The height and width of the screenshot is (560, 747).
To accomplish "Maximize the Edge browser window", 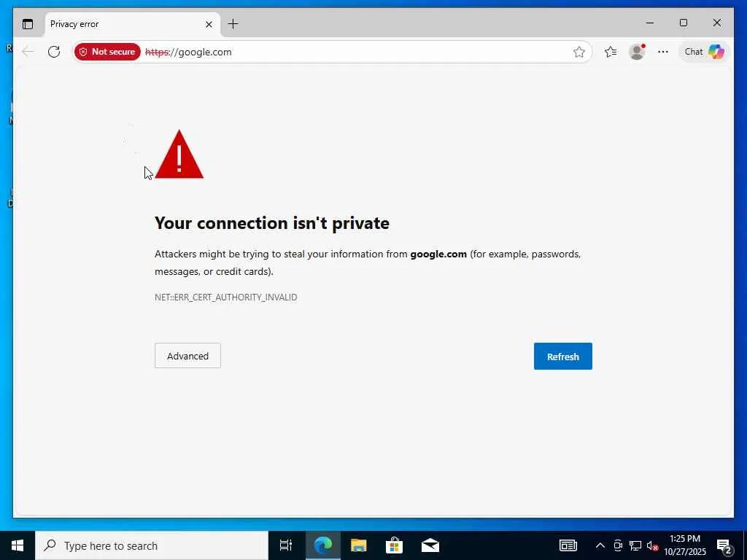I will pos(683,23).
